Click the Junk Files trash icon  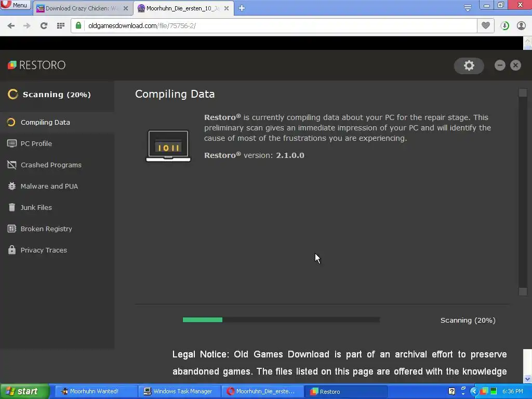click(11, 207)
